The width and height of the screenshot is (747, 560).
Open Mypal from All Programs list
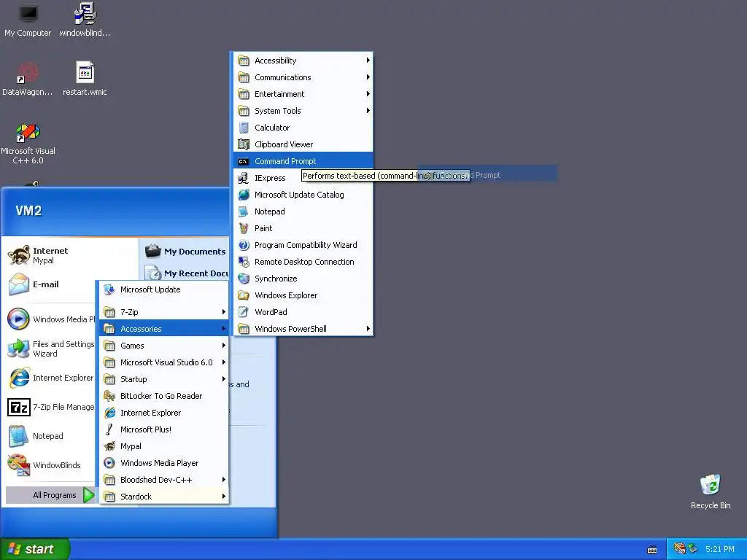click(164, 446)
